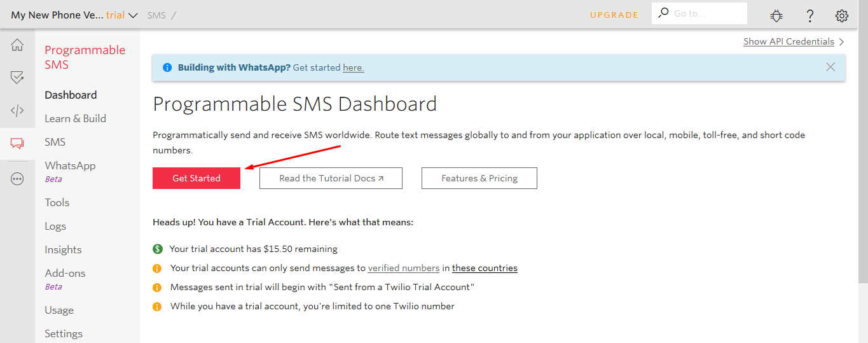This screenshot has width=868, height=343.
Task: Click the search magnifier icon
Action: click(x=663, y=13)
